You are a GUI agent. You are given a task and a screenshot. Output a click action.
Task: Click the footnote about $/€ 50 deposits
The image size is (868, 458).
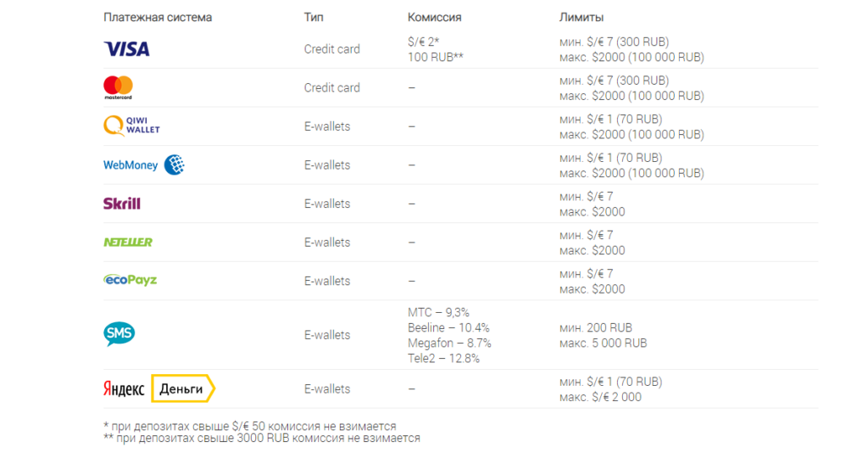click(249, 426)
